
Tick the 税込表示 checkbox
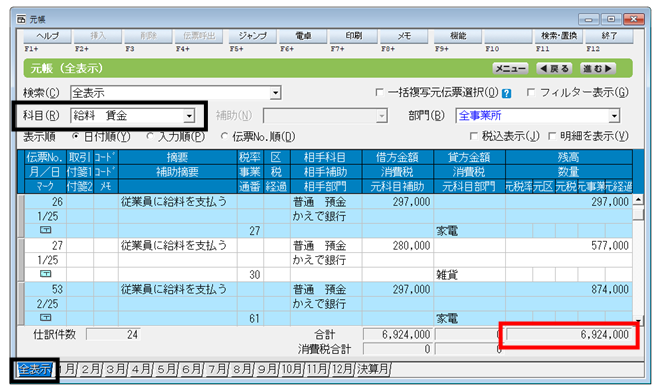(x=474, y=136)
